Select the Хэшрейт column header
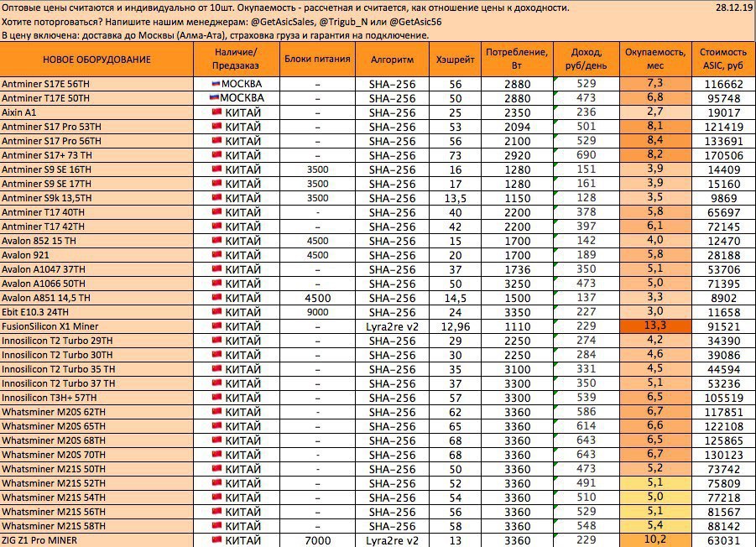The height and width of the screenshot is (547, 756). pyautogui.click(x=455, y=60)
